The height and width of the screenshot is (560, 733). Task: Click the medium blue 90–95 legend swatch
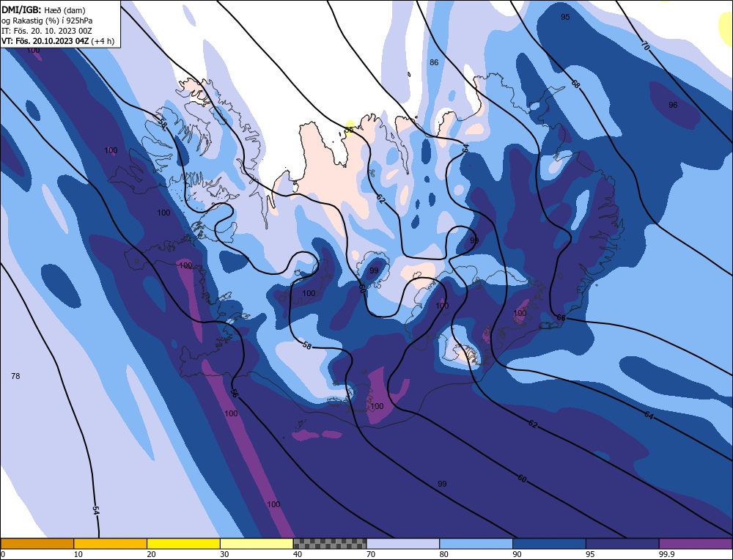549,544
